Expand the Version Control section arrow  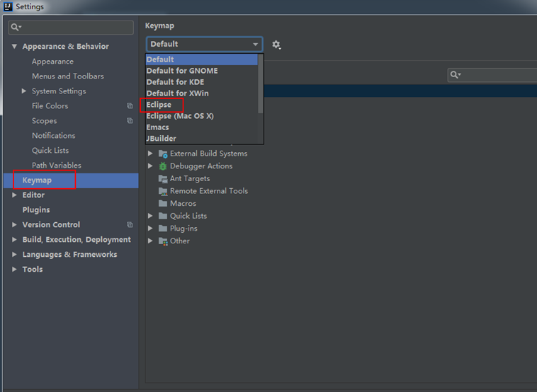click(14, 225)
